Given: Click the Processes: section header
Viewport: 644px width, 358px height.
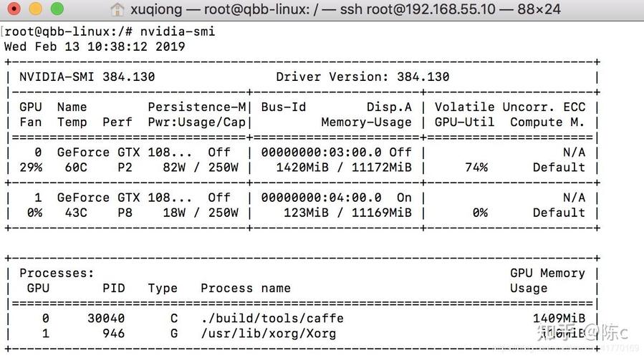Looking at the screenshot, I should click(x=57, y=273).
